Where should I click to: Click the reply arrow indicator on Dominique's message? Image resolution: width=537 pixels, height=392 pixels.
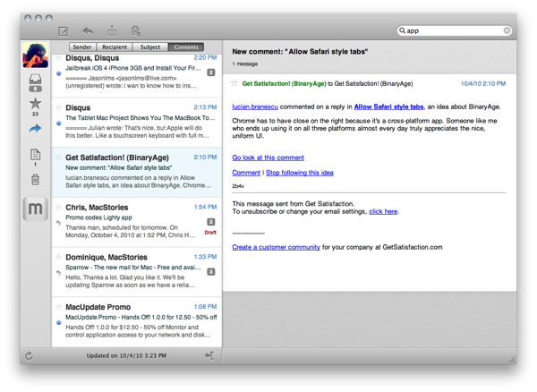point(58,273)
